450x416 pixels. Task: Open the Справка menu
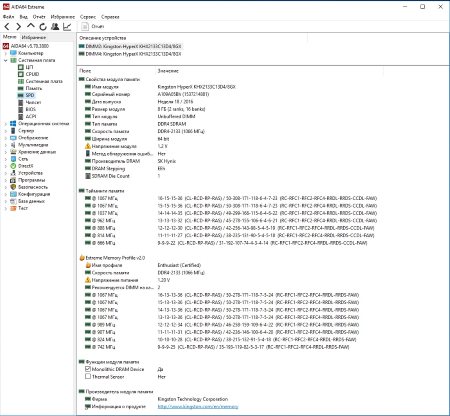coord(110,17)
